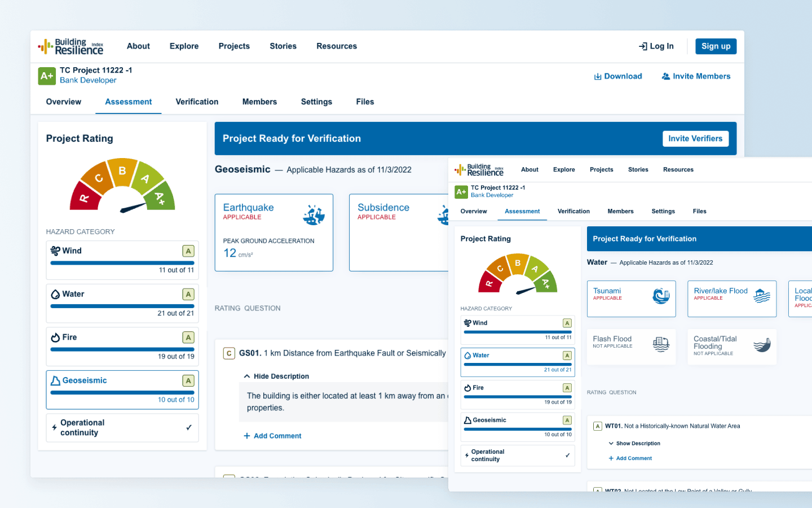Click Water drop icon in front window list
The width and height of the screenshot is (812, 508).
coord(467,356)
